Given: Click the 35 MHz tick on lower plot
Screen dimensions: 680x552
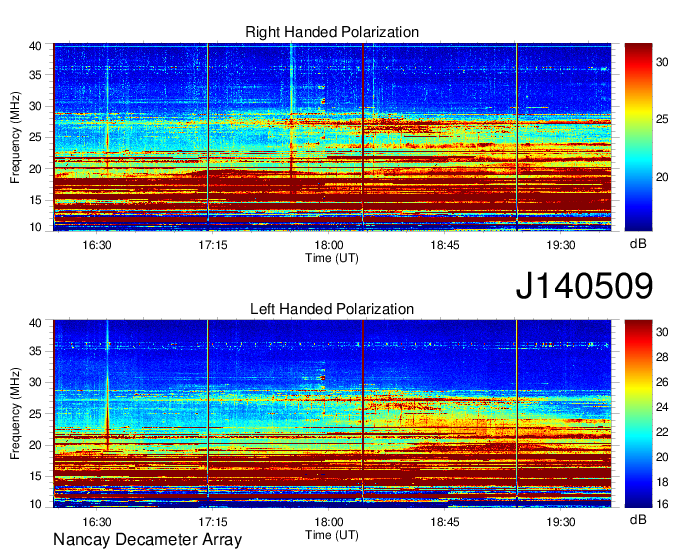Looking at the screenshot, I should pyautogui.click(x=35, y=351).
